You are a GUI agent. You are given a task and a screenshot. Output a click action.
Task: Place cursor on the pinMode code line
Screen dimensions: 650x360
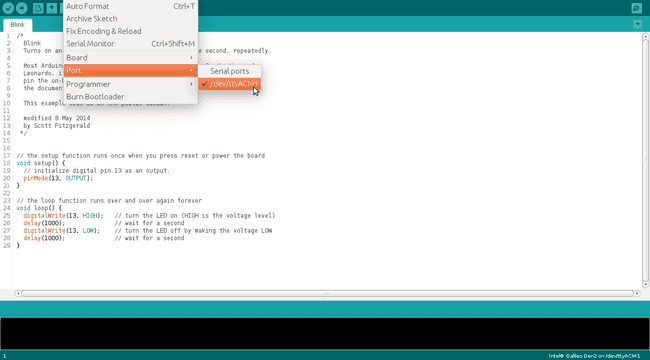click(58, 178)
